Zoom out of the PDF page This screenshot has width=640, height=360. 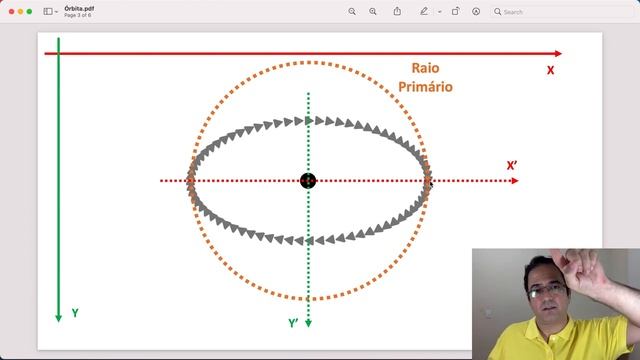[x=352, y=11]
